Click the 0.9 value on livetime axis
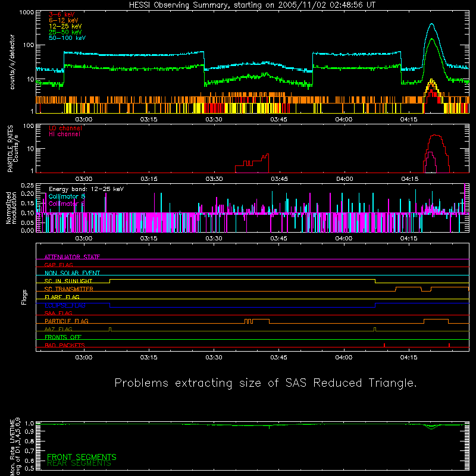 pos(29,431)
